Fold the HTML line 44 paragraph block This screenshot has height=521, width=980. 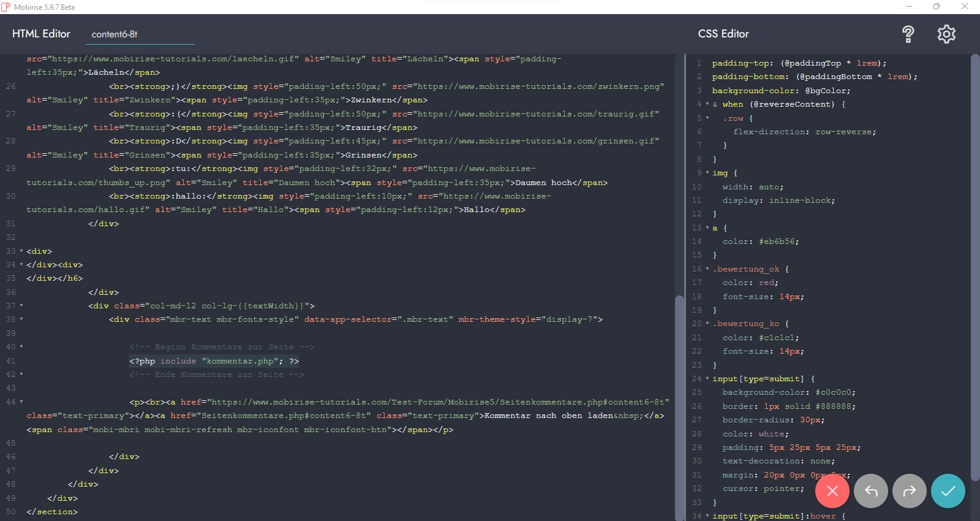[x=21, y=402]
